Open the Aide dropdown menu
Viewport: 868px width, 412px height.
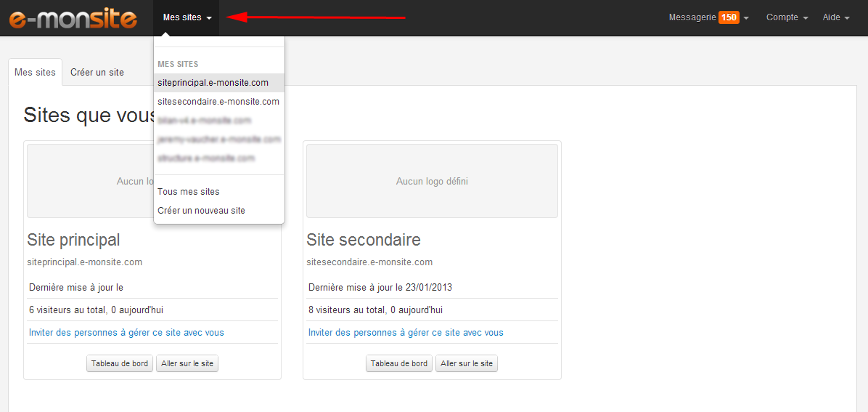tap(836, 17)
